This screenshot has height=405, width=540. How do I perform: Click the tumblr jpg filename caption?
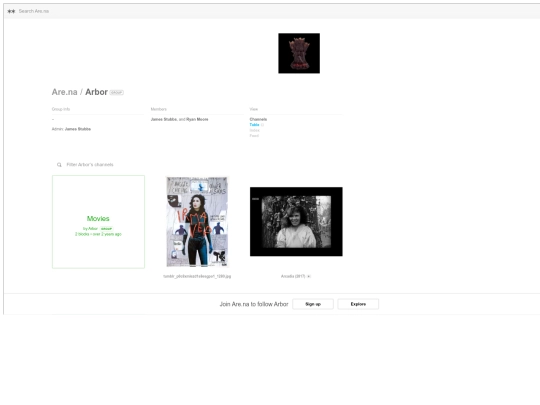click(197, 276)
